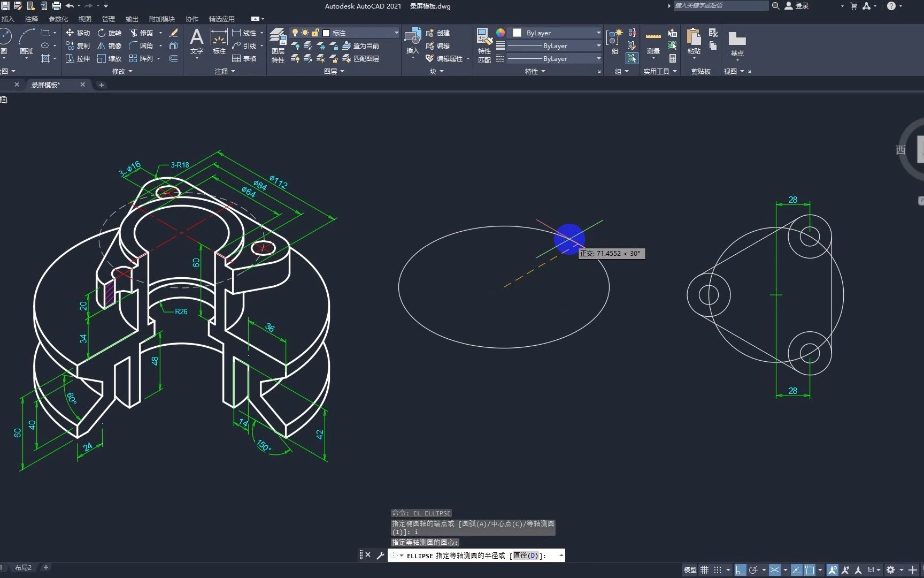Expand the Modify (修改) panel

pyautogui.click(x=122, y=71)
